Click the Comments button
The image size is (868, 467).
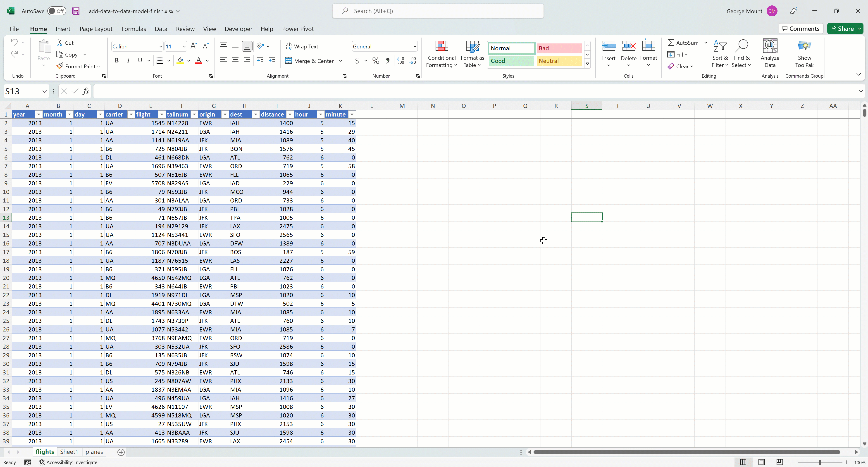801,29
